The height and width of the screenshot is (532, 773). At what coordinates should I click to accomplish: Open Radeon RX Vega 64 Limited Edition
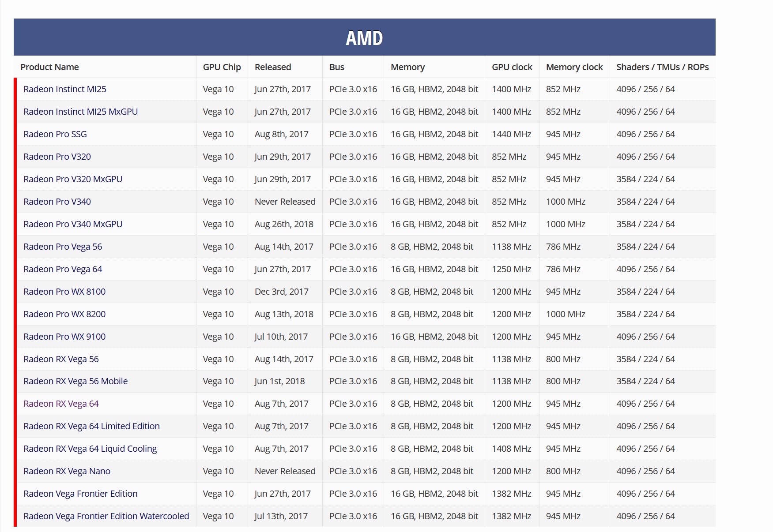[92, 426]
